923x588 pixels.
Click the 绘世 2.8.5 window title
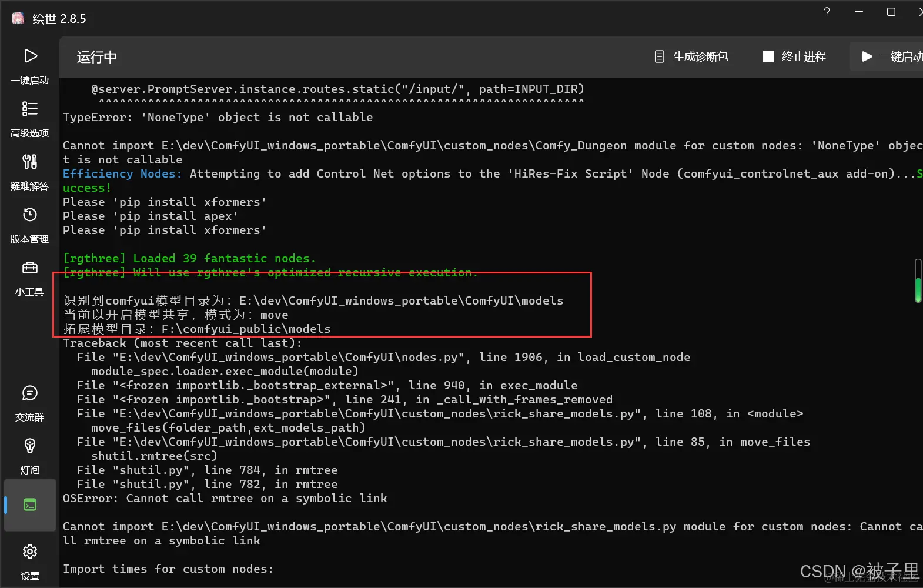59,19
